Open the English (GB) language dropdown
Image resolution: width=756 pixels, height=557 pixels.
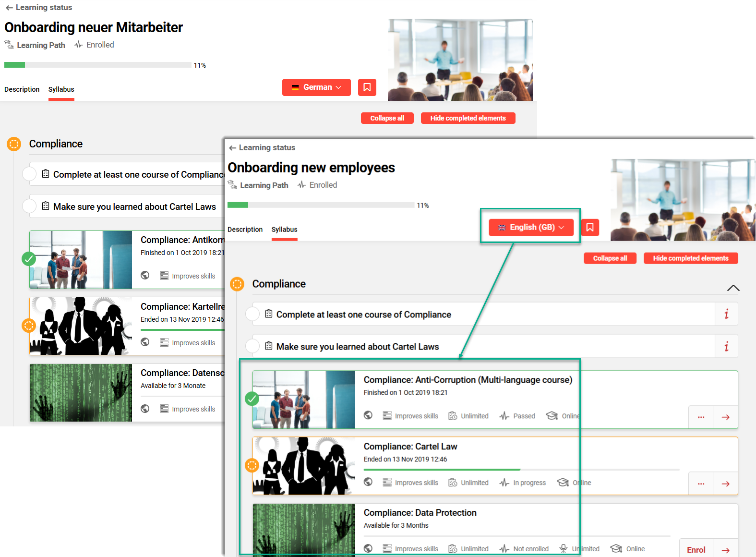coord(531,227)
